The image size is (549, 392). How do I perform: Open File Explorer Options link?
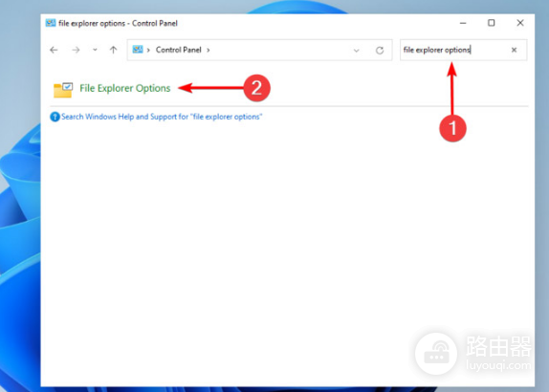coord(125,88)
